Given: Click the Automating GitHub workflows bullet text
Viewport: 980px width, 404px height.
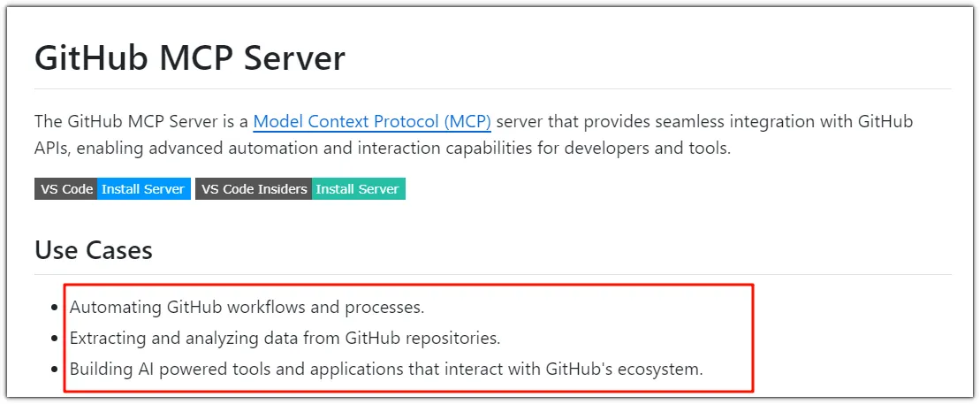Looking at the screenshot, I should pos(247,308).
